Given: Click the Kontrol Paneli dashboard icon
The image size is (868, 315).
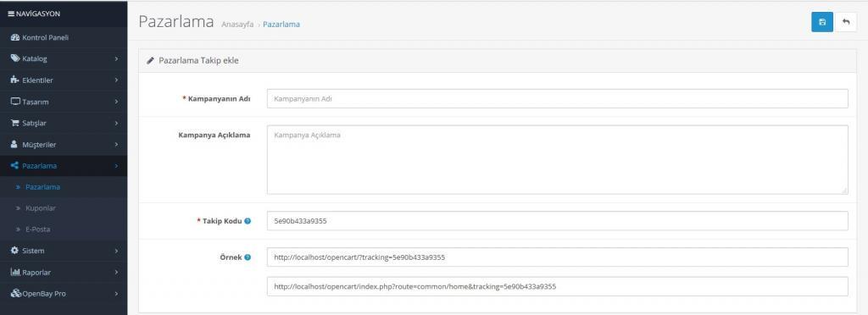Looking at the screenshot, I should tap(15, 37).
